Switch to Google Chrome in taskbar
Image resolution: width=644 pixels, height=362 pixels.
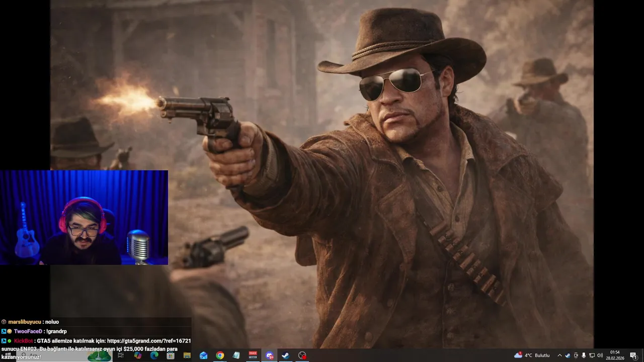[220, 355]
